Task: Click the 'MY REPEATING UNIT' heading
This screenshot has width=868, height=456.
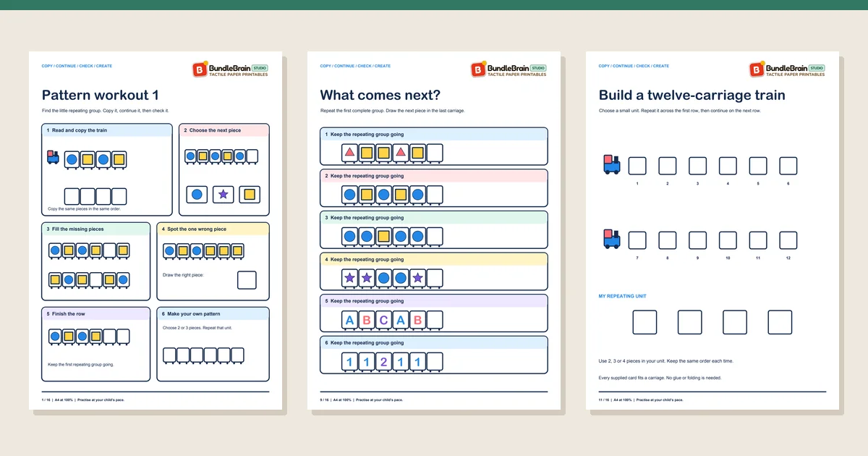Action: coord(623,296)
